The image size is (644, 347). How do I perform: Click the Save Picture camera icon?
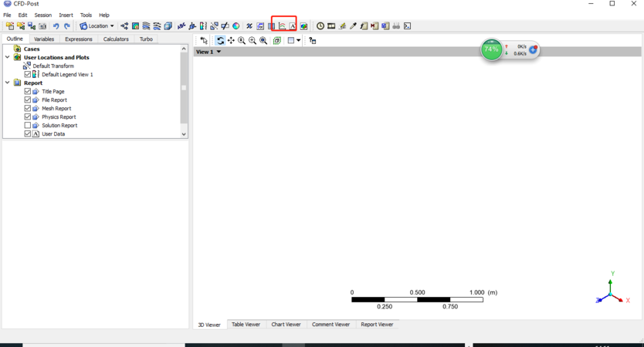42,26
